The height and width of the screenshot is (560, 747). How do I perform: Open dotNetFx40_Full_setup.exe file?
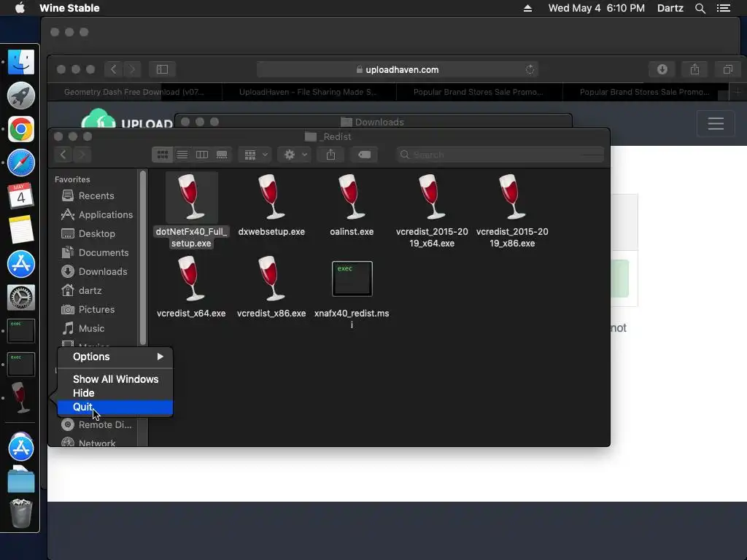tap(191, 197)
